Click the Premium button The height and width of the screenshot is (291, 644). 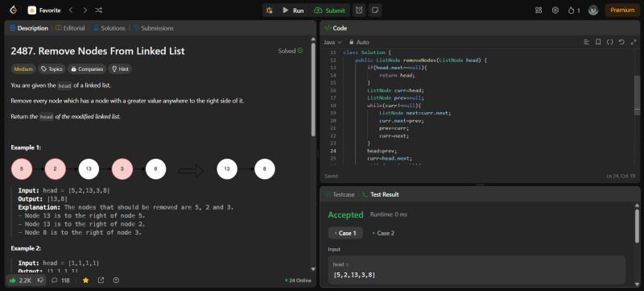click(x=622, y=10)
